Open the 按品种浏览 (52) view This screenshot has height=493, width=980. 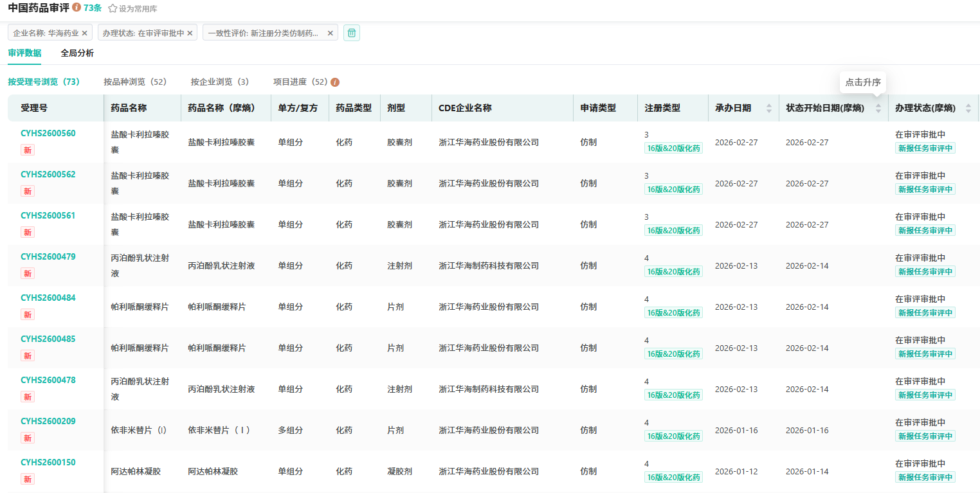[135, 82]
